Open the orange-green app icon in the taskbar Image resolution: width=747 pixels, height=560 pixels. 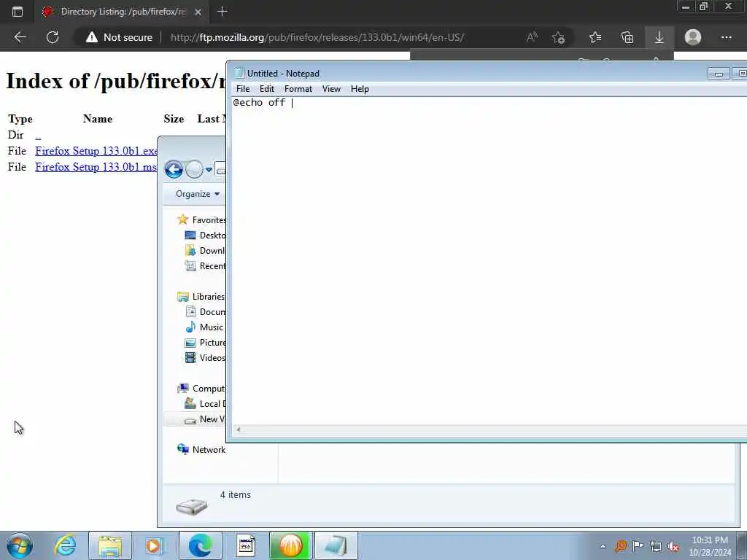290,545
